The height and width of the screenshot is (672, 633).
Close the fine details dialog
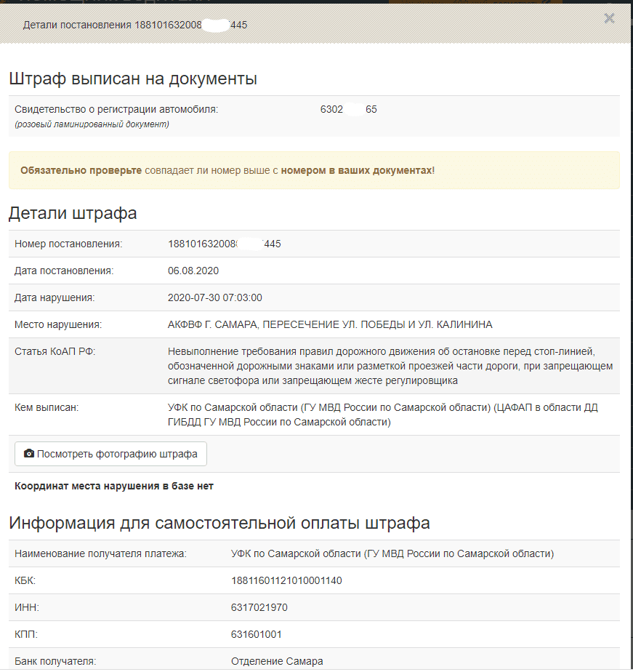609,18
